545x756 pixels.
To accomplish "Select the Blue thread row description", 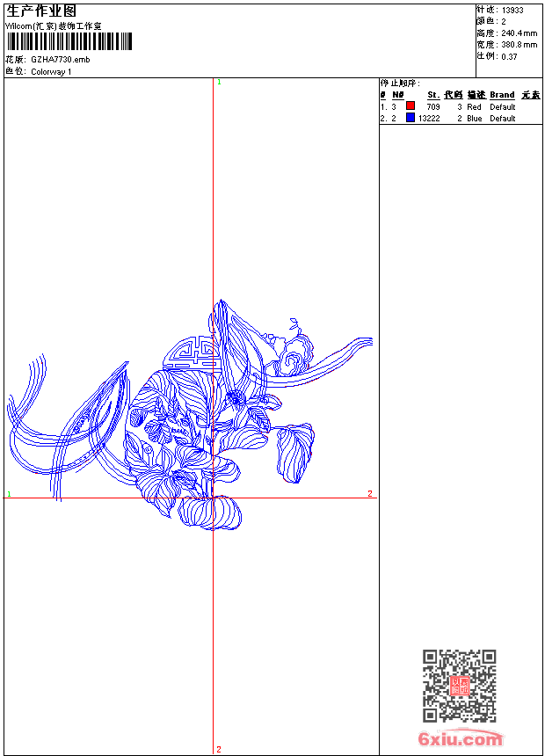I will click(474, 118).
